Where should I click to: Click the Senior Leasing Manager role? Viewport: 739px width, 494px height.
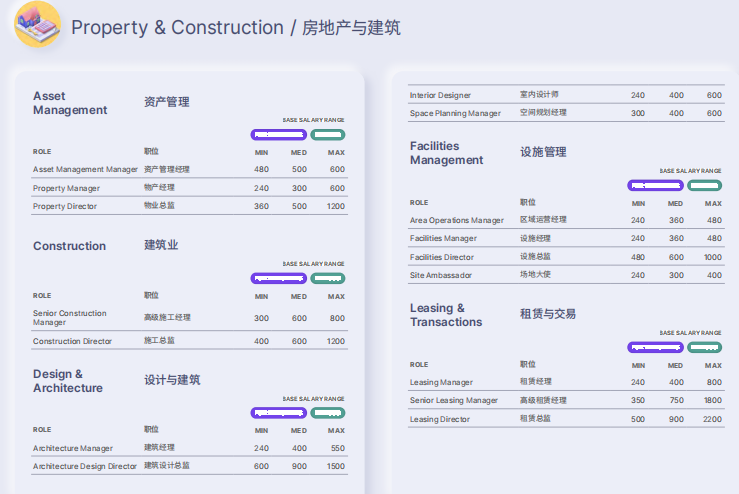point(454,400)
